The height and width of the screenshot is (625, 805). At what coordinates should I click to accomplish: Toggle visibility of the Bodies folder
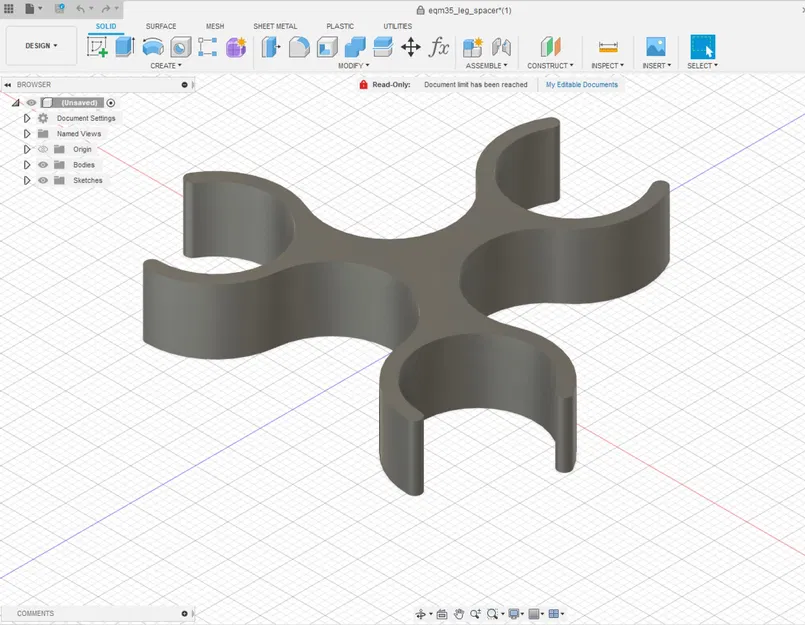click(x=43, y=165)
